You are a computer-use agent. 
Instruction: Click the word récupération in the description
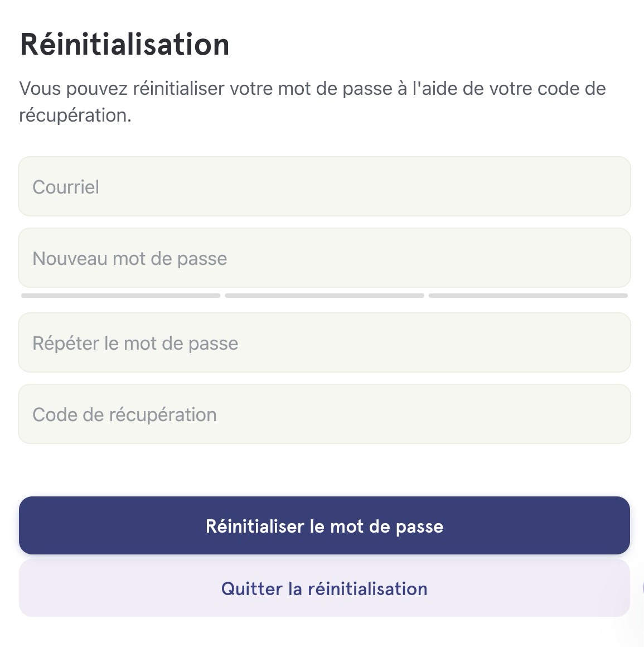[x=75, y=115]
